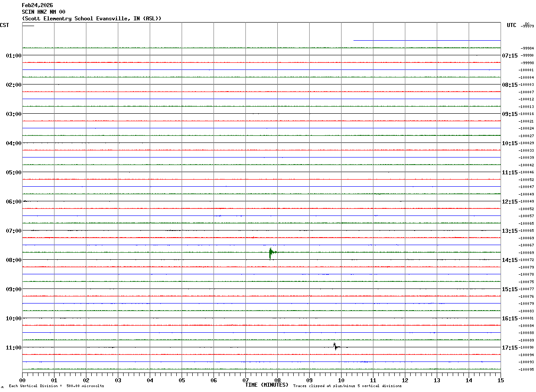Screen dimensions: 536x392
Task: Click the CST timezone label
Action: coord(4,25)
